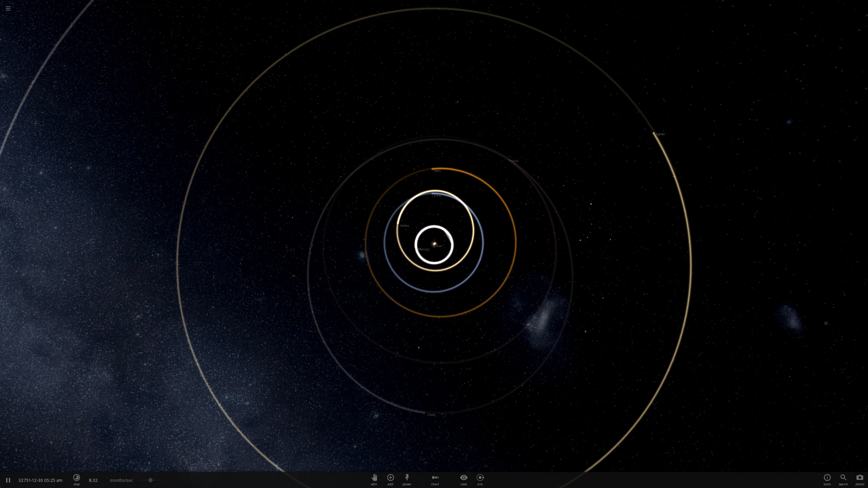The height and width of the screenshot is (488, 868).
Task: Click the simulation date and time
Action: [40, 480]
